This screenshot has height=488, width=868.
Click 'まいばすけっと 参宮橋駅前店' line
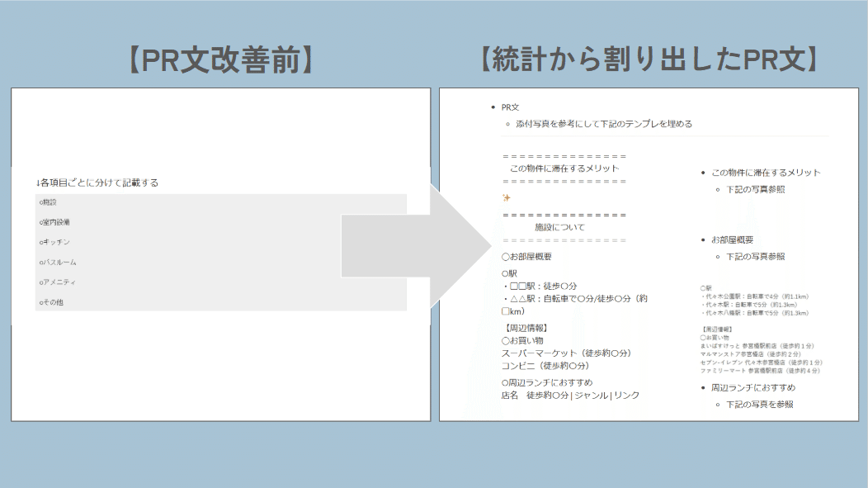point(757,346)
